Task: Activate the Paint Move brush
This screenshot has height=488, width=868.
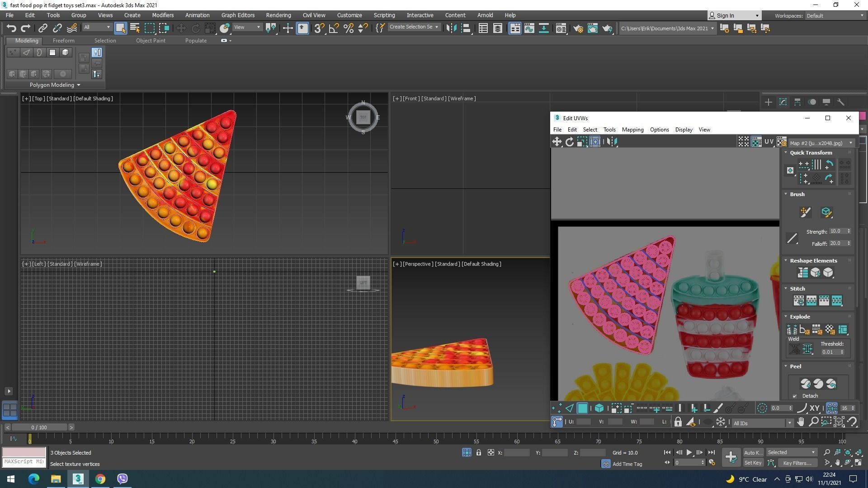Action: point(805,212)
